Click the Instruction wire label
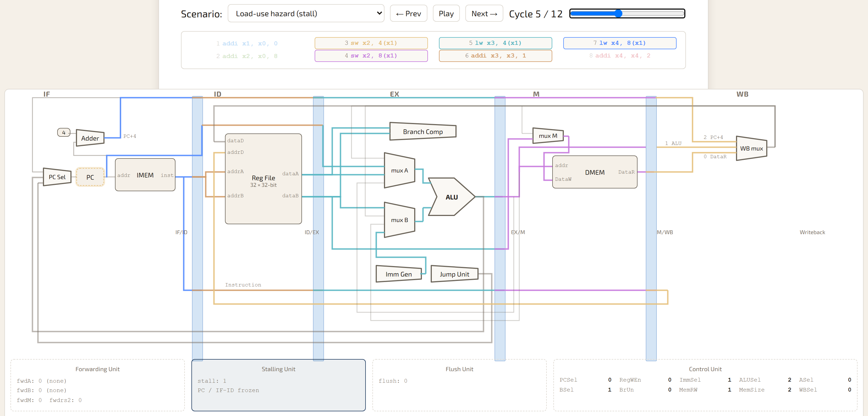The width and height of the screenshot is (868, 416). pyautogui.click(x=243, y=285)
